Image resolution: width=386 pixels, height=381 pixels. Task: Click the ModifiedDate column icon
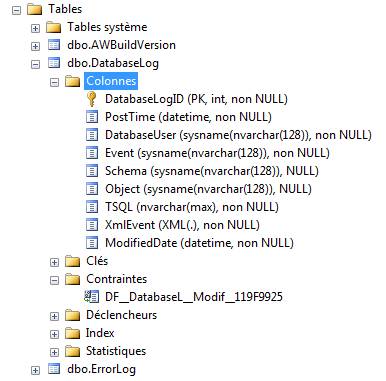pyautogui.click(x=92, y=243)
